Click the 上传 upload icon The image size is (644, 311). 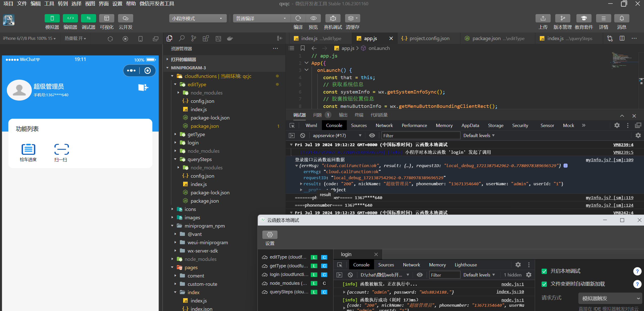point(543,18)
